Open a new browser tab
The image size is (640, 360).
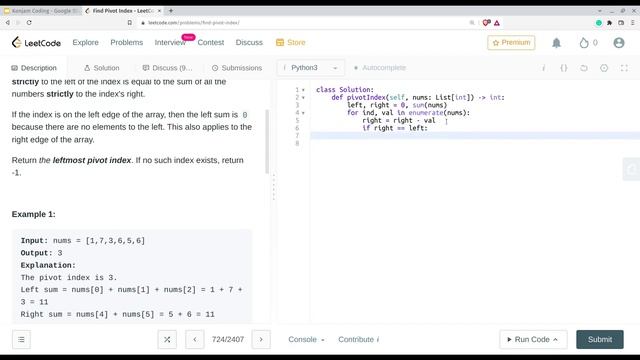click(171, 11)
